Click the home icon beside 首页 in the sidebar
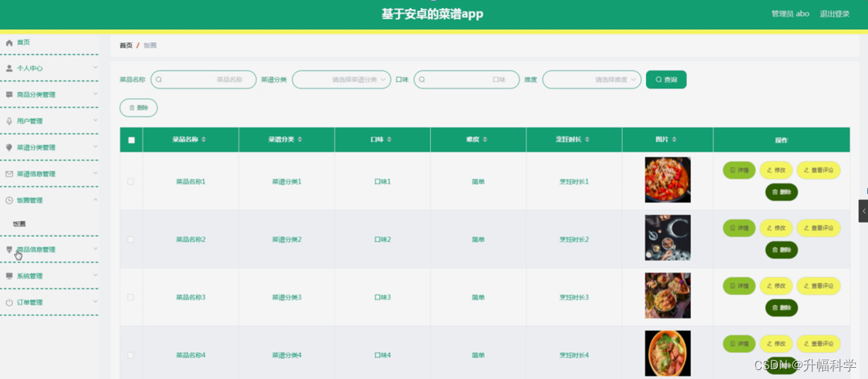 (x=10, y=43)
